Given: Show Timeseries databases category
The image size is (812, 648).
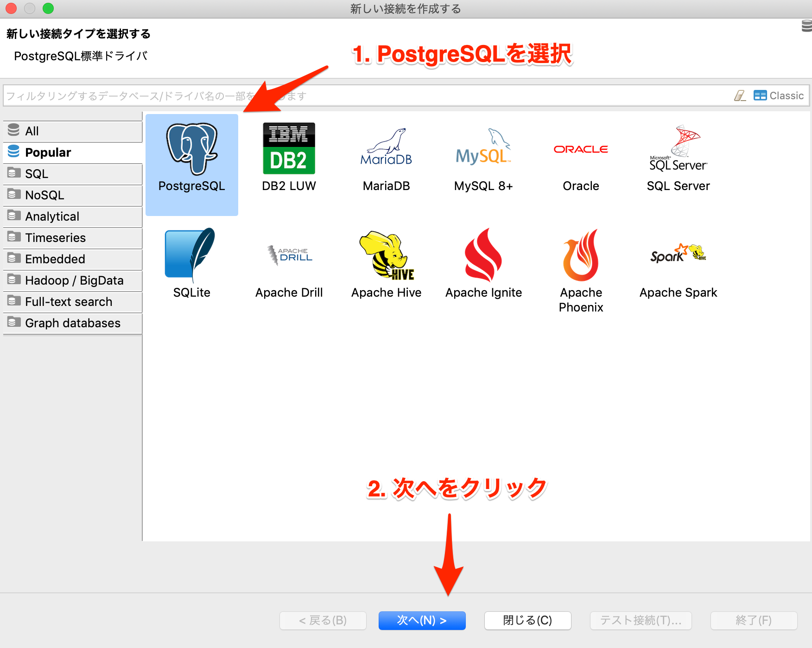Looking at the screenshot, I should pyautogui.click(x=73, y=238).
